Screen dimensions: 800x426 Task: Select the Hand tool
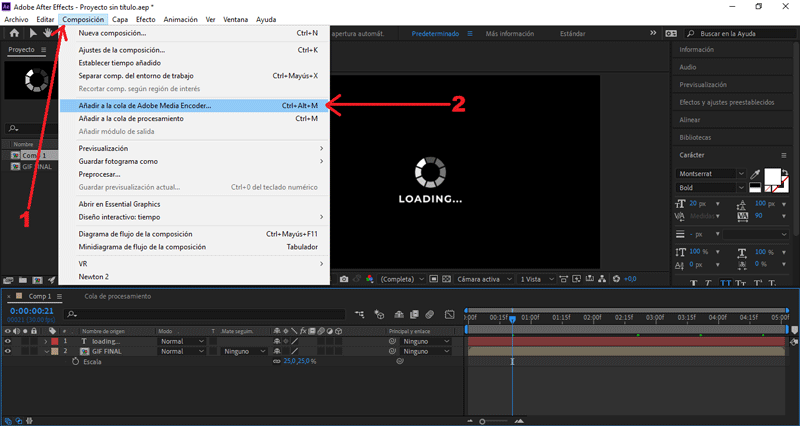point(47,33)
